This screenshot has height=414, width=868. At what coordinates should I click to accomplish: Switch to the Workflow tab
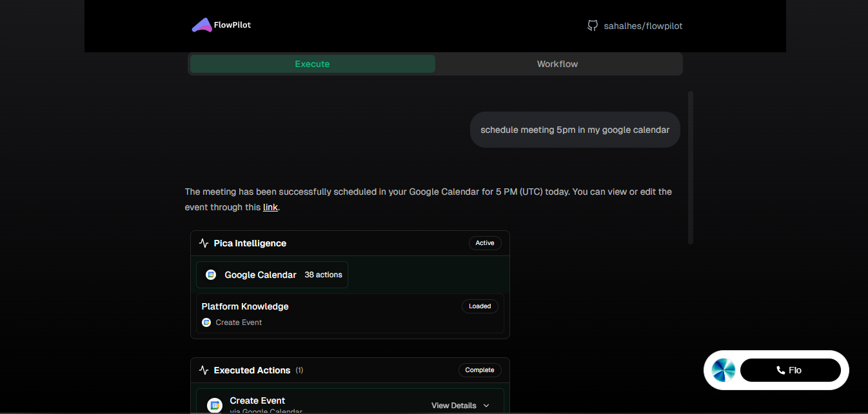[558, 64]
